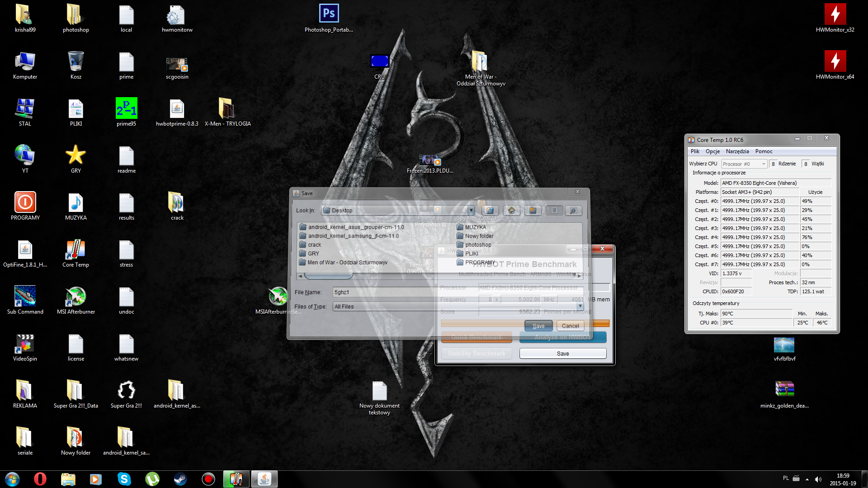Viewport: 868px width, 488px height.
Task: Click the blue Save button in Save dialog
Action: click(x=538, y=326)
